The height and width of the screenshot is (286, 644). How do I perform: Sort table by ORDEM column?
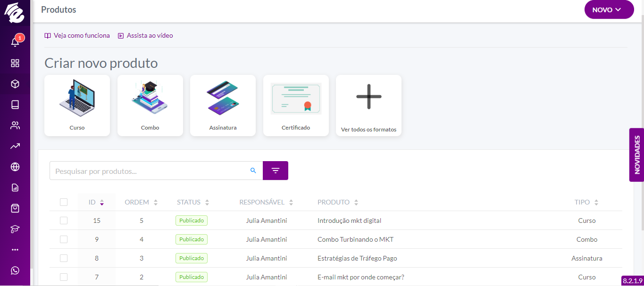pos(141,202)
